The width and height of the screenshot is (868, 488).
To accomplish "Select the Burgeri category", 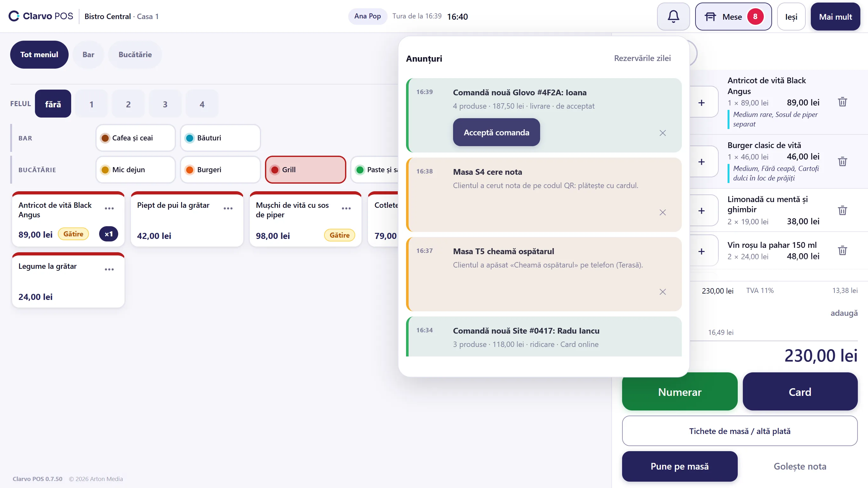I will pyautogui.click(x=220, y=170).
